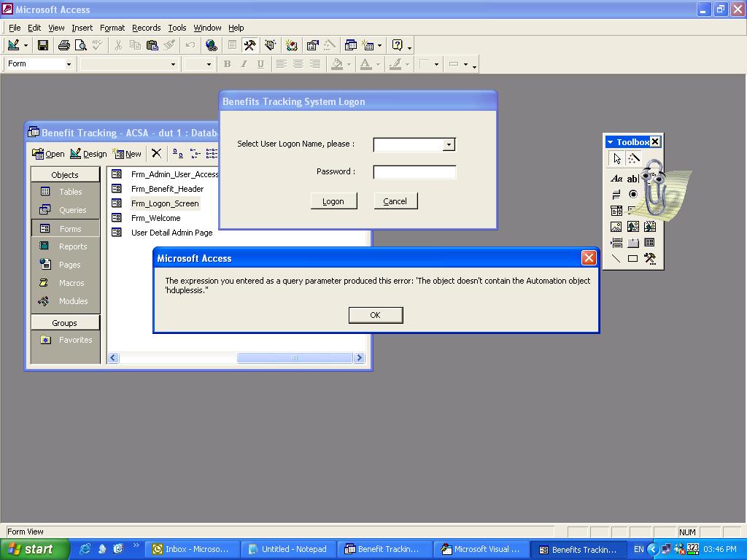Screen dimensions: 747x560
Task: Select the Page Break tool in Toolbox
Action: (616, 243)
